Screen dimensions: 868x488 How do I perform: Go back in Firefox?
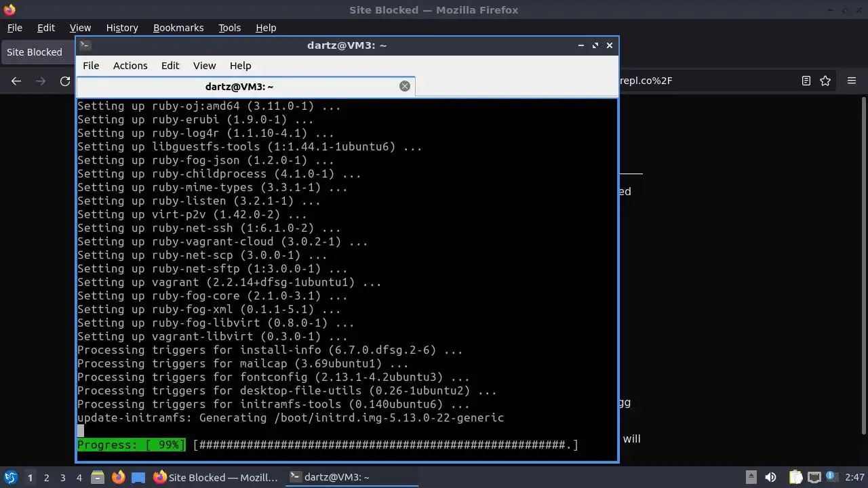tap(16, 81)
